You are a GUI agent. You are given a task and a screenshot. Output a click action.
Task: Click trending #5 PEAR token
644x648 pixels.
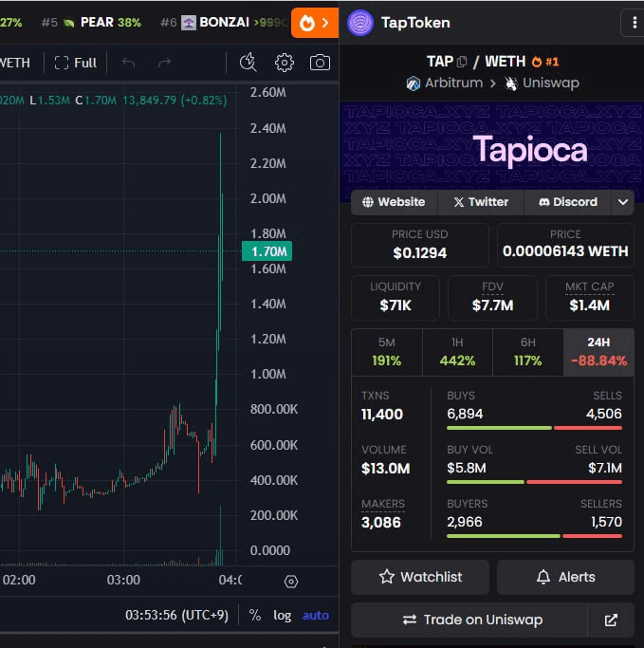[91, 23]
